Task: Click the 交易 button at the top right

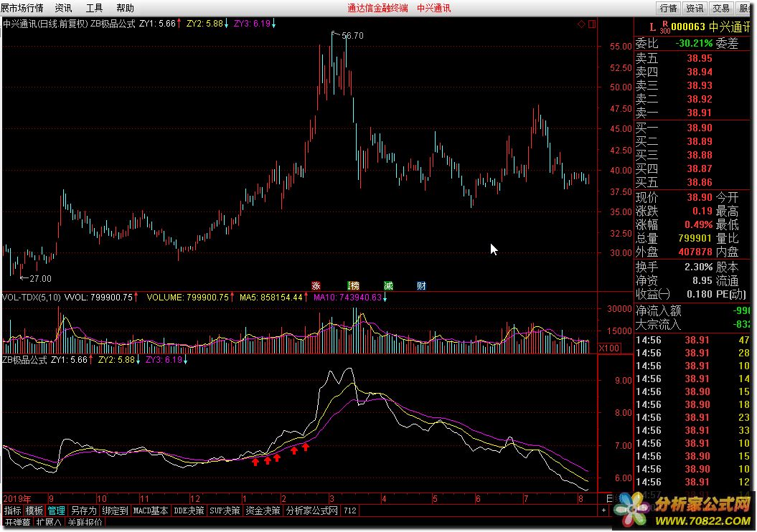Action: point(721,8)
